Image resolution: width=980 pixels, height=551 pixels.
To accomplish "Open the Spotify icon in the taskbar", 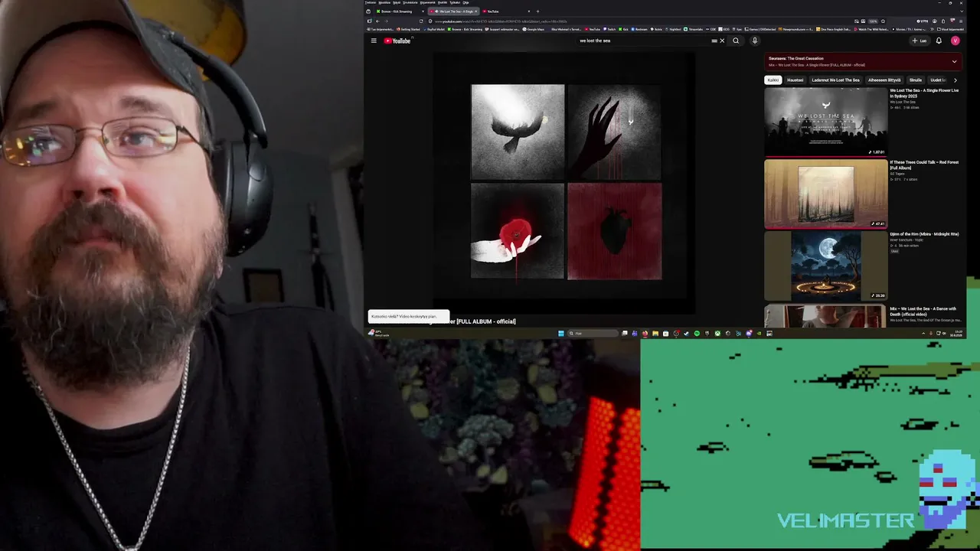I will (697, 334).
